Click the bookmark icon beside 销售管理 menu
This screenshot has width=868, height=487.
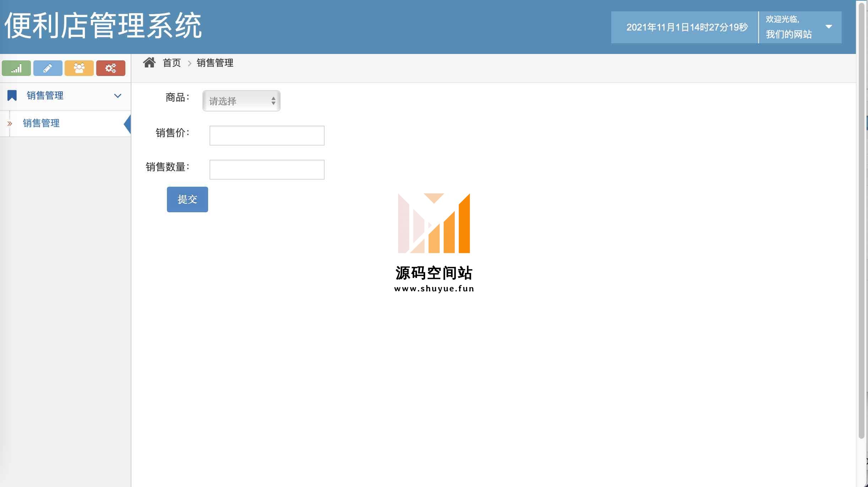point(12,95)
